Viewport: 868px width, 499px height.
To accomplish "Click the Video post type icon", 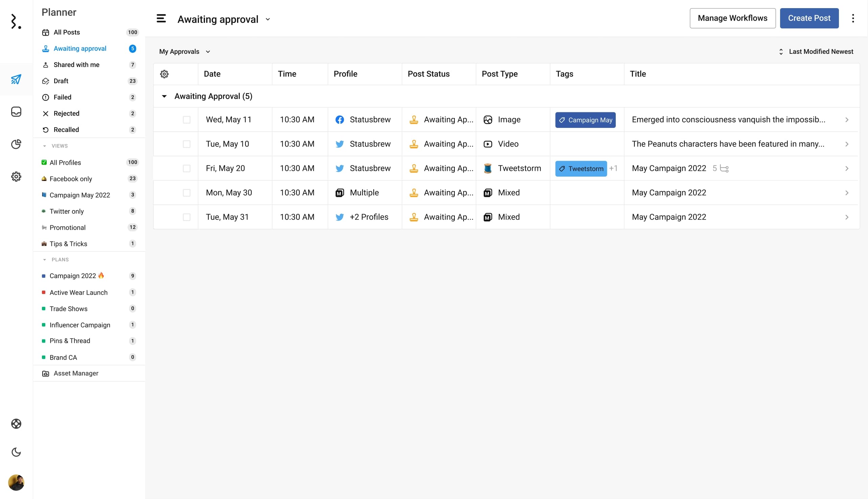I will click(x=488, y=144).
